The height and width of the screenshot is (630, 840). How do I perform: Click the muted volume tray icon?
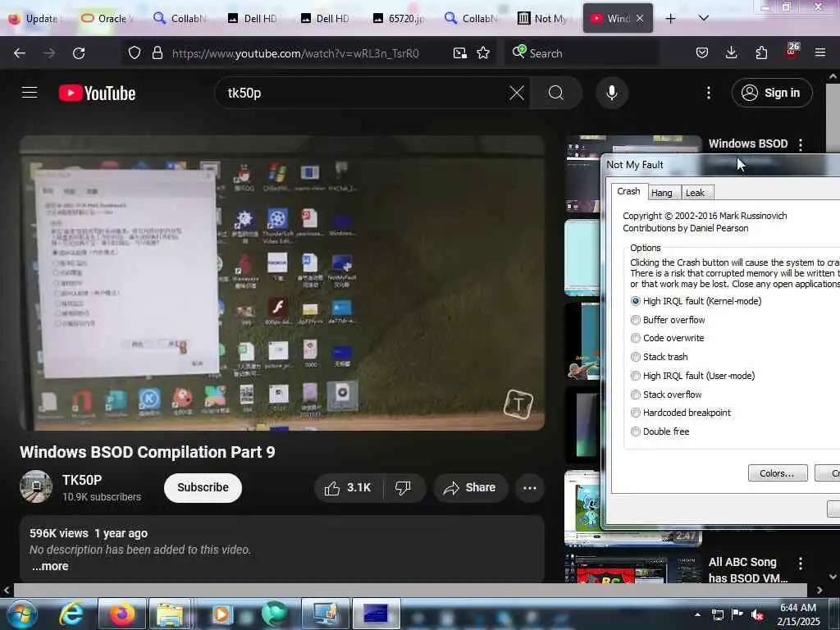(757, 615)
